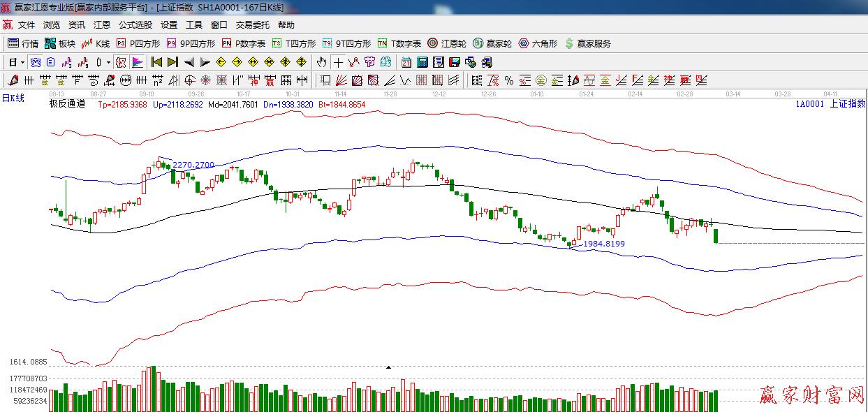868x412 pixels.
Task: Open the 江恩轮 Gann wheel tool
Action: pos(447,43)
